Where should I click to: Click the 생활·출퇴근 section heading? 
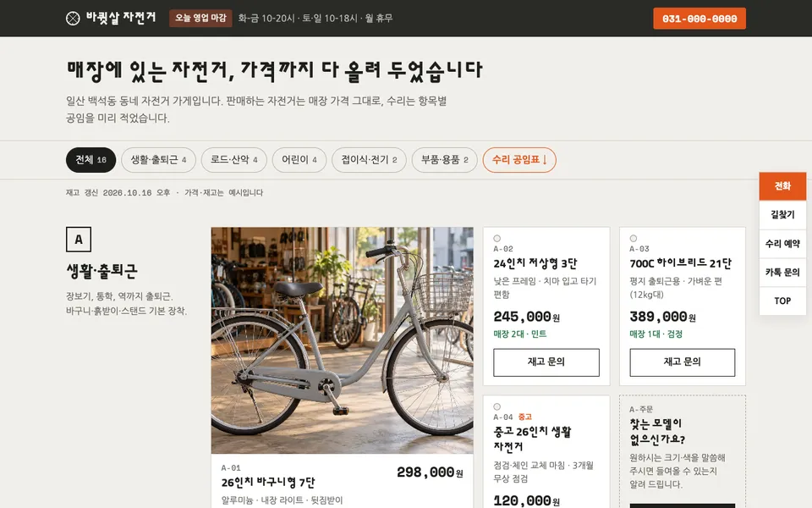(102, 271)
